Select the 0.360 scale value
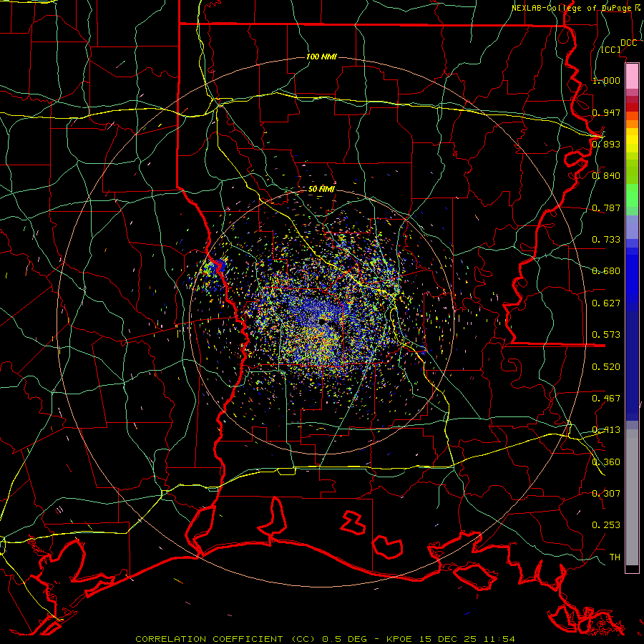This screenshot has height=644, width=644. pyautogui.click(x=606, y=462)
